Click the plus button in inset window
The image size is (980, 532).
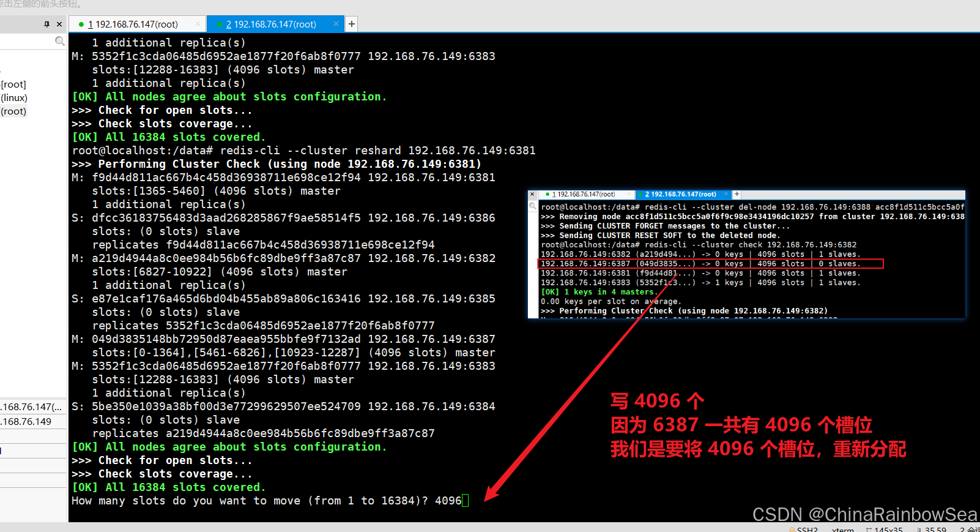tap(737, 194)
